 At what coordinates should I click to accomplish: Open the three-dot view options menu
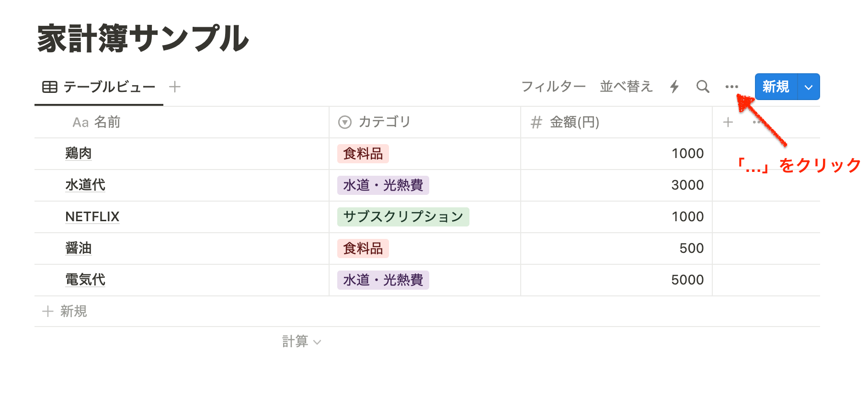[x=731, y=87]
